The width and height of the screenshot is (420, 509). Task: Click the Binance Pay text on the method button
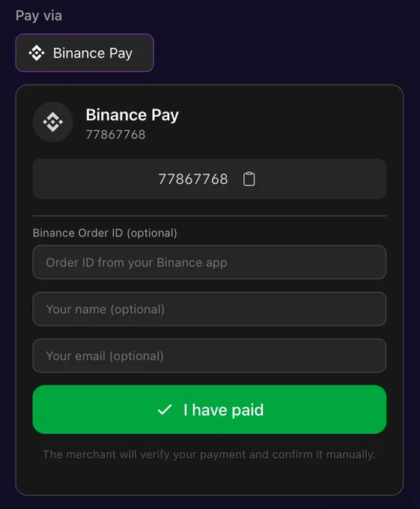tap(93, 53)
